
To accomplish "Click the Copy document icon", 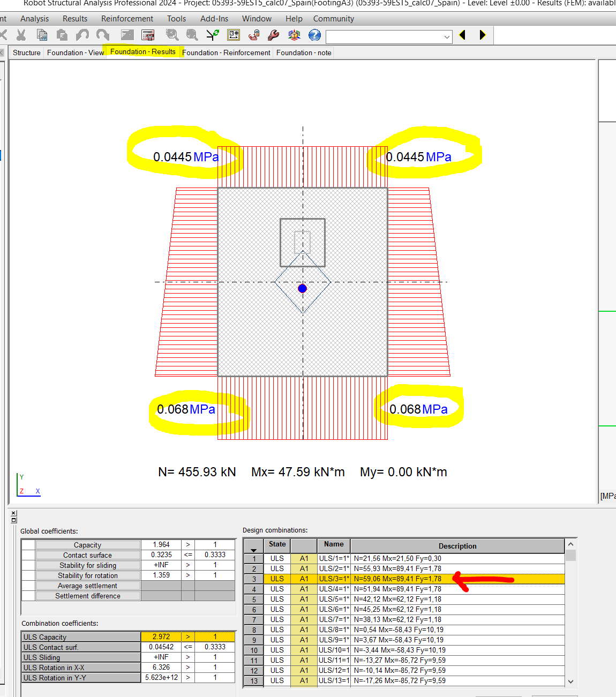I will click(42, 35).
